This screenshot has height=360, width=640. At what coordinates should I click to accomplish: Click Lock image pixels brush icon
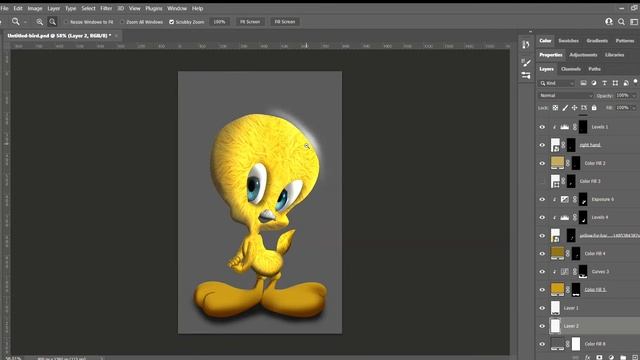565,108
